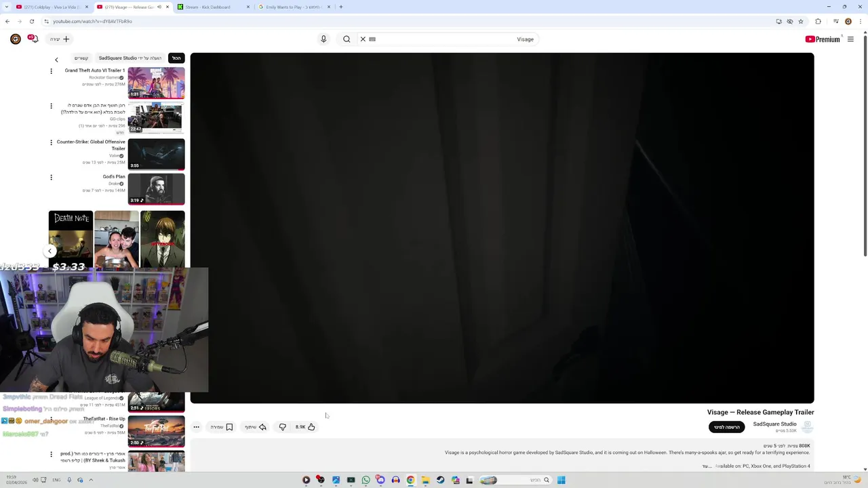Go back in browser history
This screenshot has height=488, width=868.
pos(7,21)
